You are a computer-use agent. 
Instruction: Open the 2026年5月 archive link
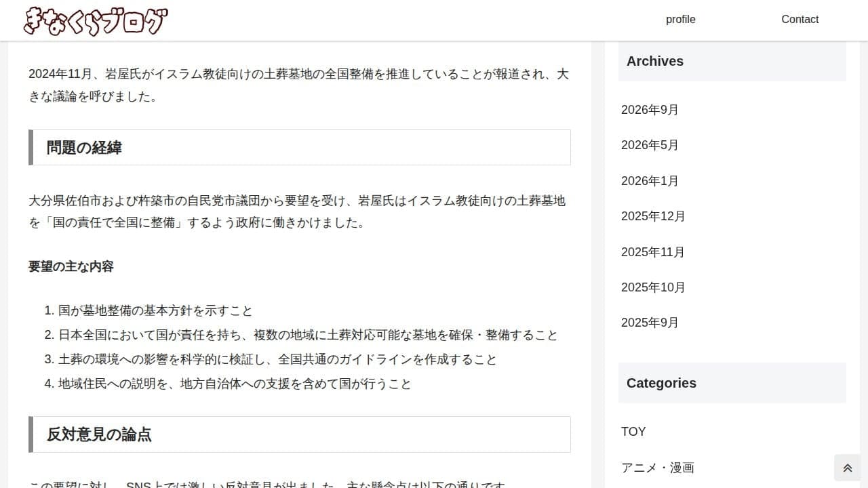tap(650, 145)
